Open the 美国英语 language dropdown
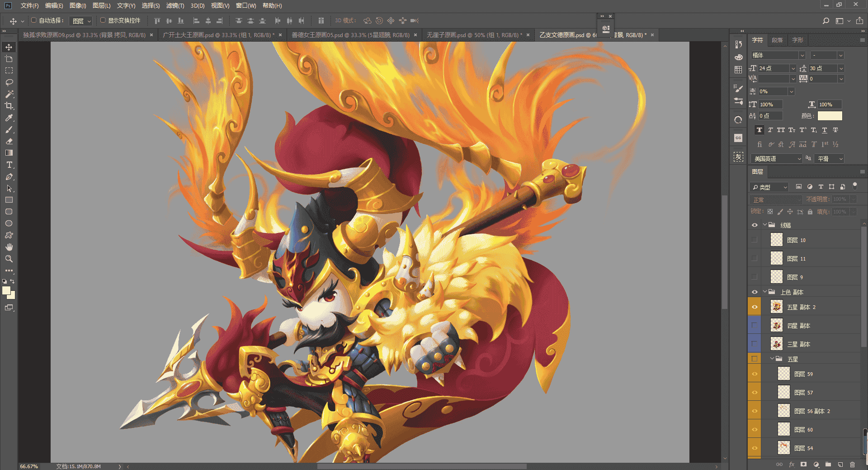The image size is (868, 470). 777,159
